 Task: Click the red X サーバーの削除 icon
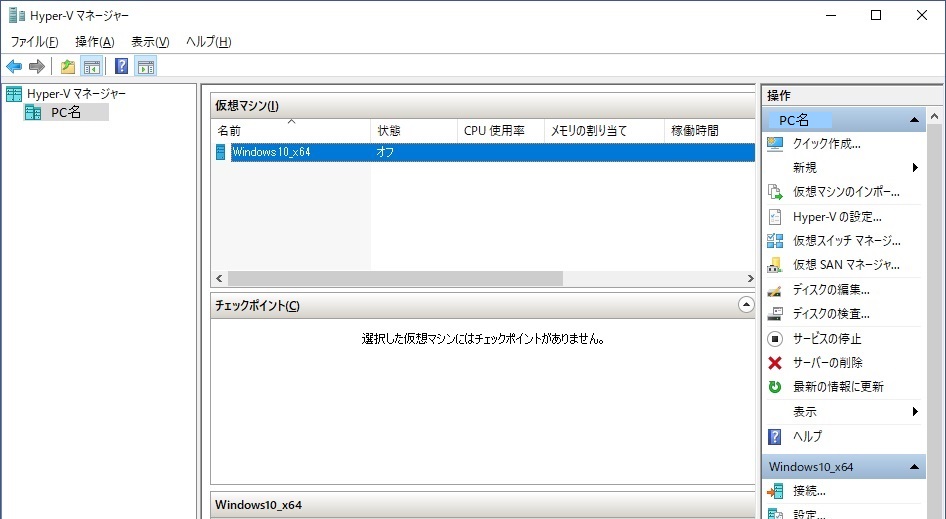pos(775,363)
